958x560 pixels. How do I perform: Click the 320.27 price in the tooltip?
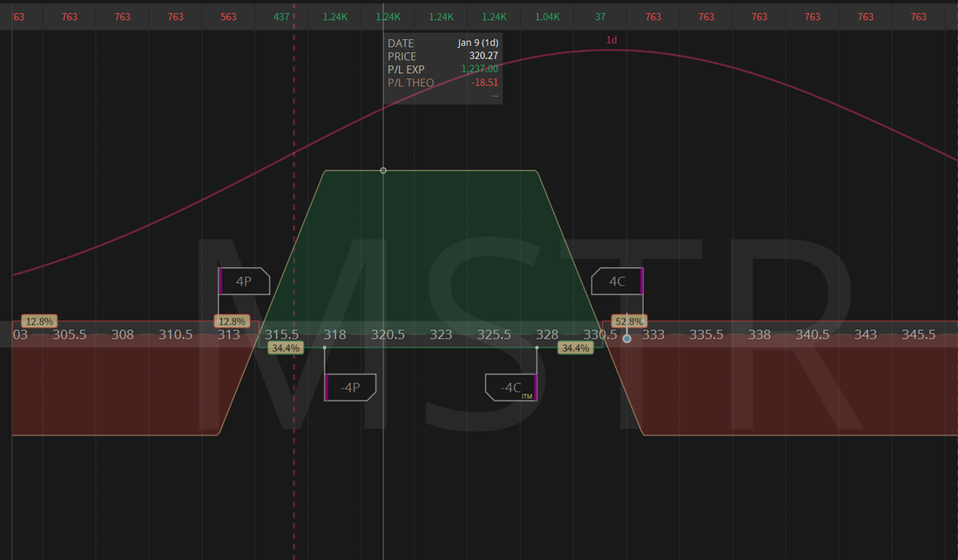[x=483, y=56]
